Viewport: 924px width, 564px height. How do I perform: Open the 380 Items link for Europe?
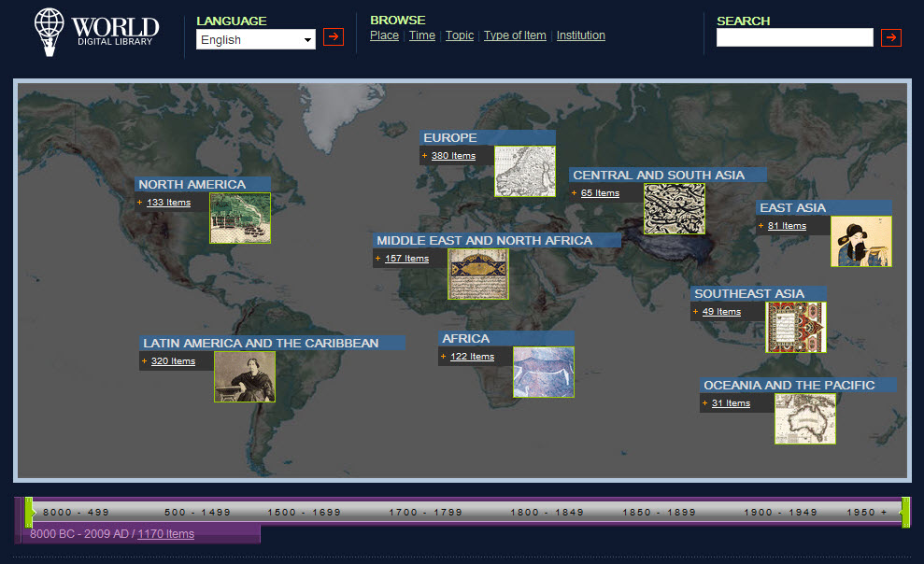[453, 156]
